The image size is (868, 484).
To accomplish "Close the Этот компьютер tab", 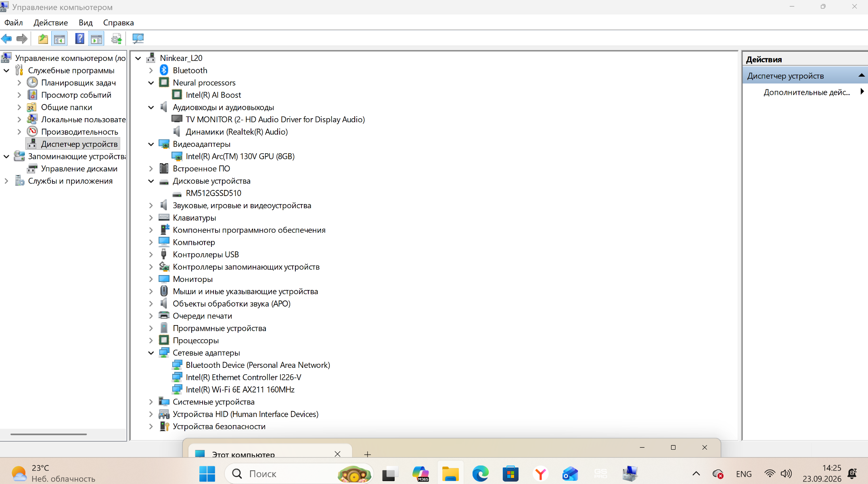I will (337, 454).
